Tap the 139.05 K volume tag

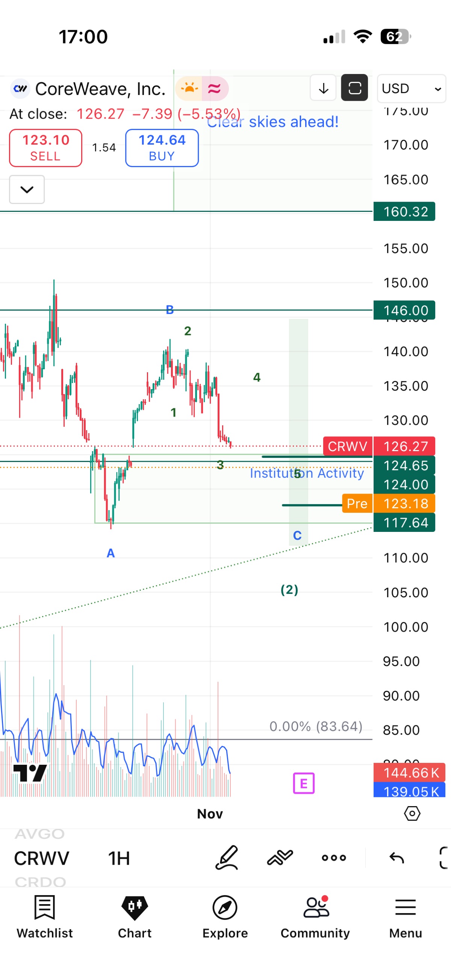pos(409,790)
